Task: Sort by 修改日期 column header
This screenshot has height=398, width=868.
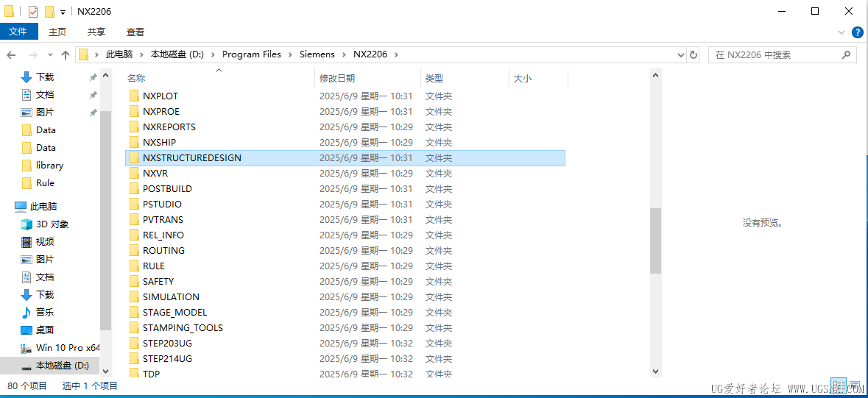Action: point(337,79)
